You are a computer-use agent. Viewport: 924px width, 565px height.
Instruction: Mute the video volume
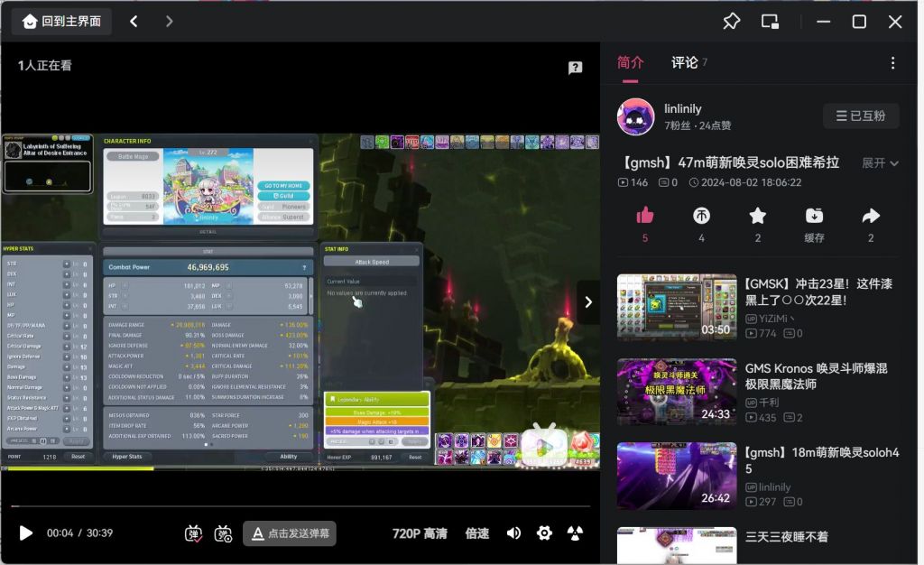513,533
